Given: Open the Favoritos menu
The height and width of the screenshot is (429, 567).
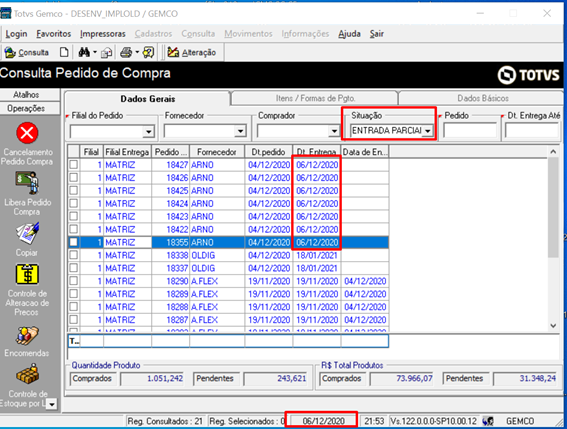Looking at the screenshot, I should (x=54, y=34).
